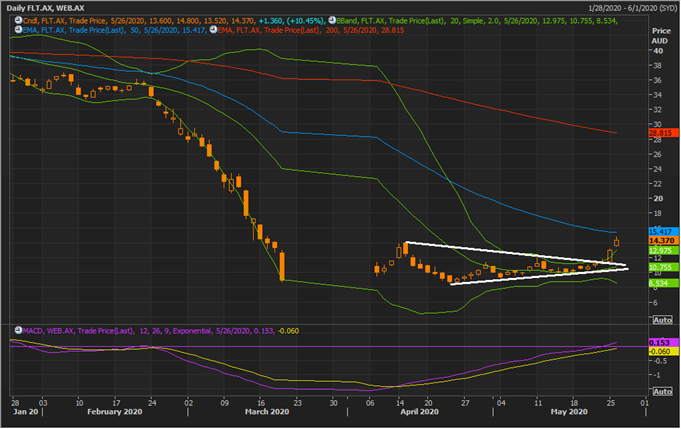Select the blue 15.417 EMA price tag
The height and width of the screenshot is (429, 681).
click(x=663, y=232)
